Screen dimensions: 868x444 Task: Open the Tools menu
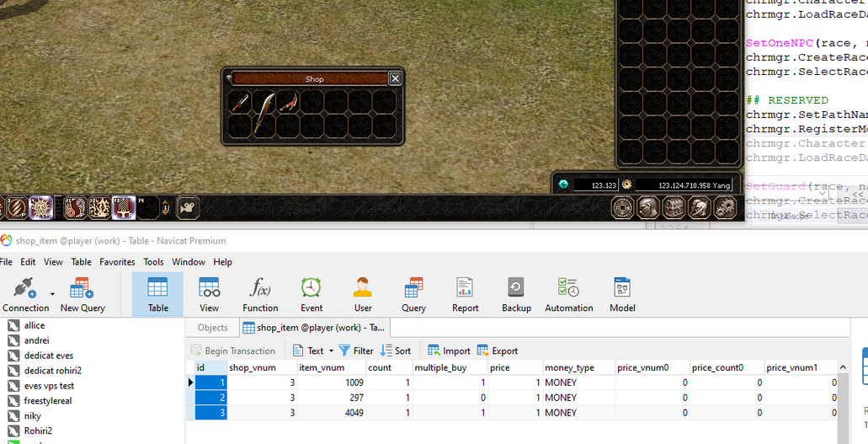coord(153,262)
